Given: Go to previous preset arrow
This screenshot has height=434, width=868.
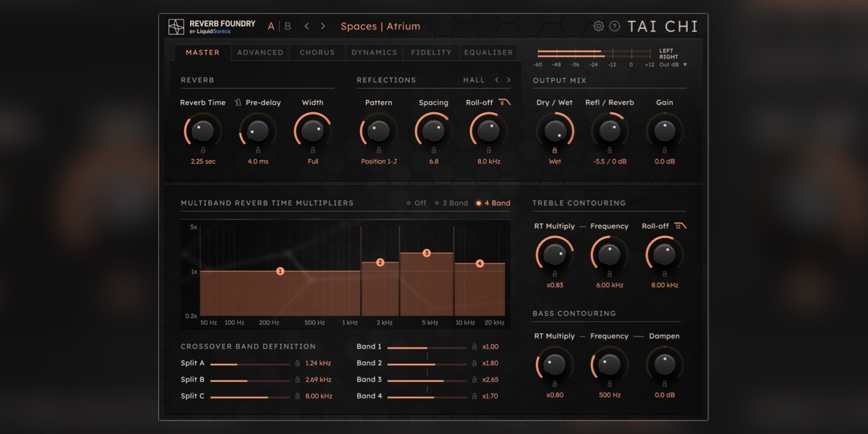Looking at the screenshot, I should (x=307, y=26).
